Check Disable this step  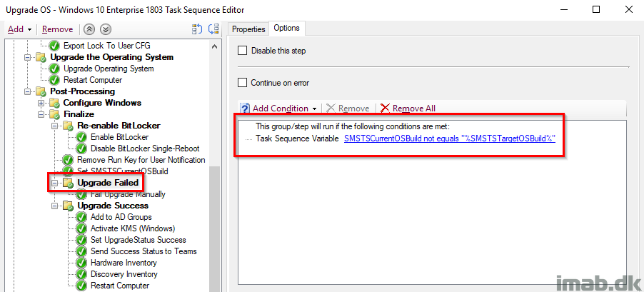pos(243,51)
